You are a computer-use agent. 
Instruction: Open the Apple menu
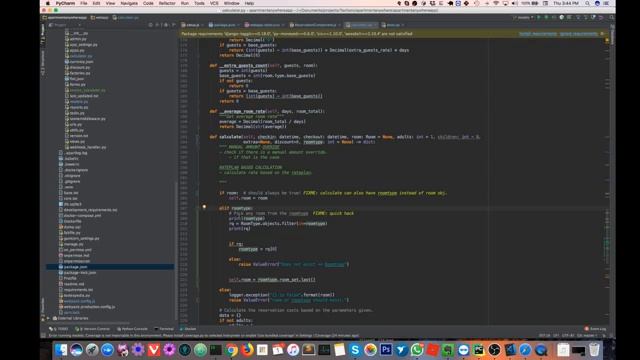(x=48, y=3)
